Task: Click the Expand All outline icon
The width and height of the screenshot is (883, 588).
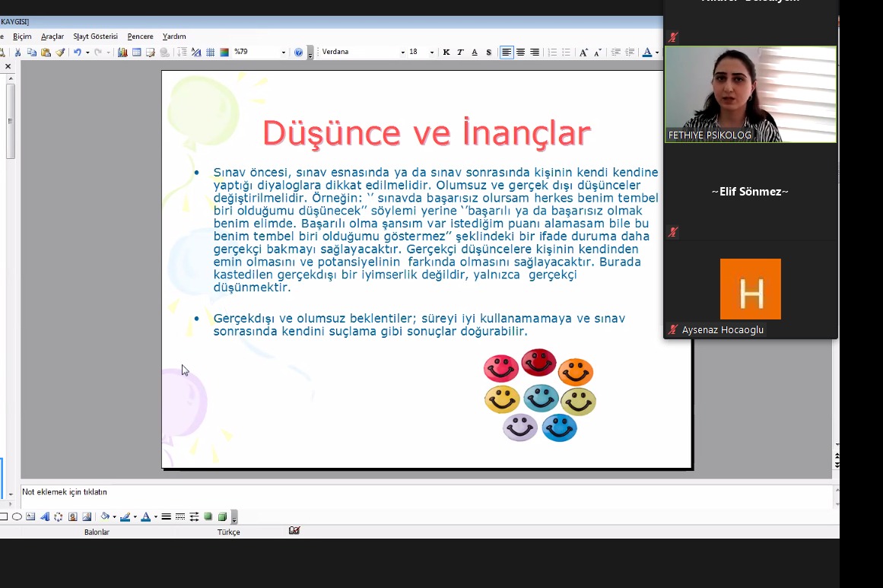Action: tap(182, 52)
